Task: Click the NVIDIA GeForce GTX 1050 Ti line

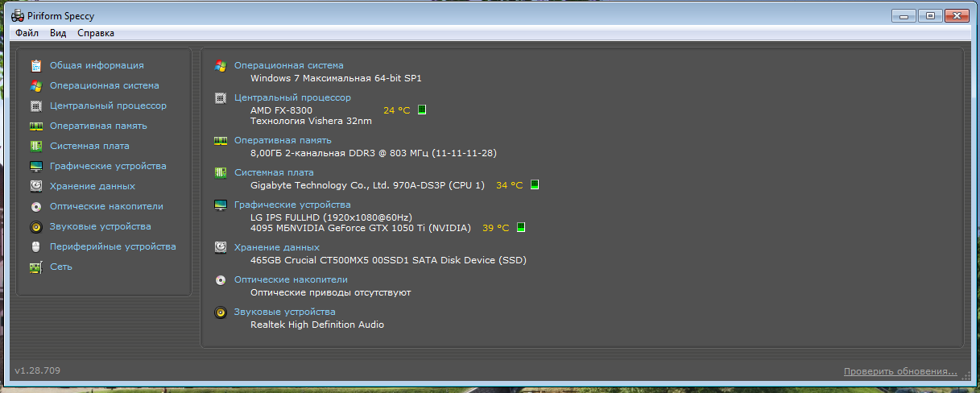Action: tap(361, 228)
